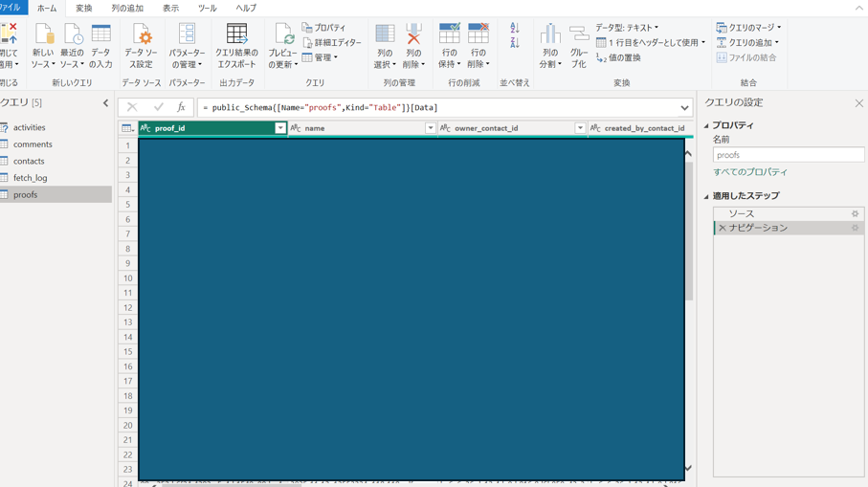Open the owner_contact_id column filter dropdown

(x=580, y=128)
